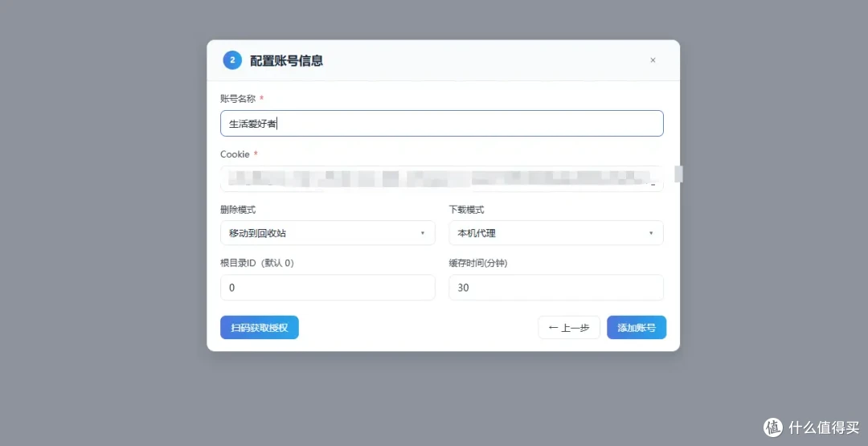
Task: Click the 扫码获取授权 button
Action: pyautogui.click(x=260, y=328)
